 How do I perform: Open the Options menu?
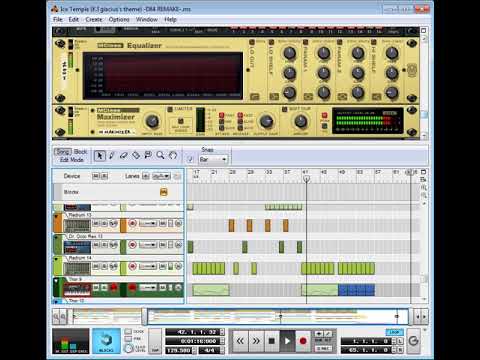pos(119,19)
